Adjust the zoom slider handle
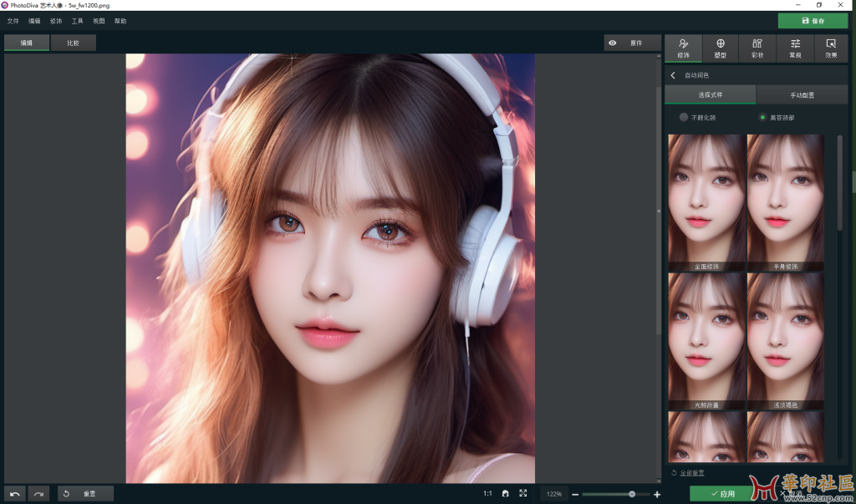This screenshot has width=856, height=504. [632, 494]
